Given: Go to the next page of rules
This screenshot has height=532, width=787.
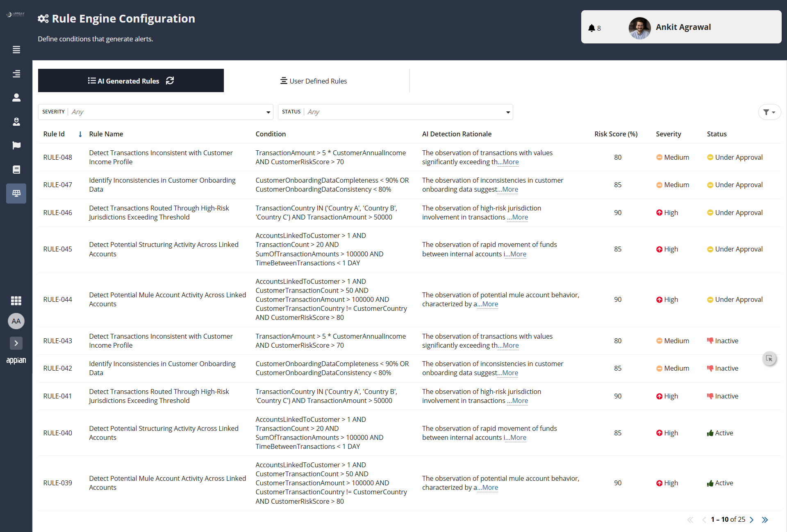Looking at the screenshot, I should [x=752, y=520].
